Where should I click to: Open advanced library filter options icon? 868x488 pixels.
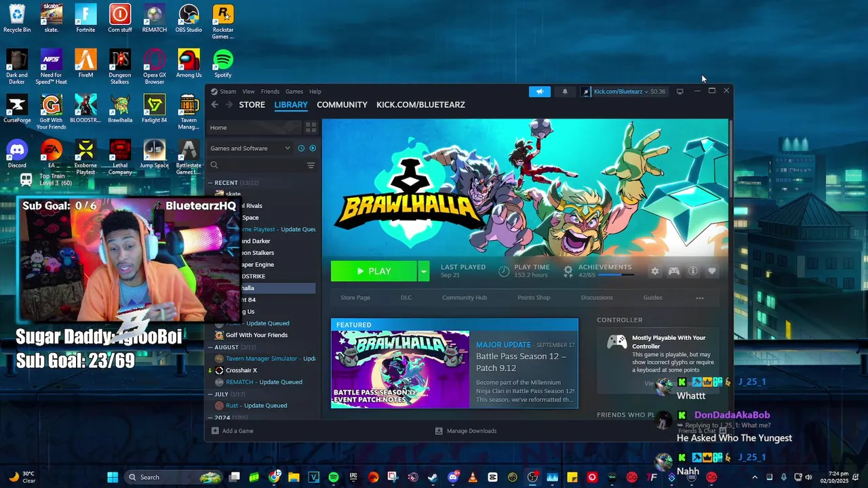311,165
